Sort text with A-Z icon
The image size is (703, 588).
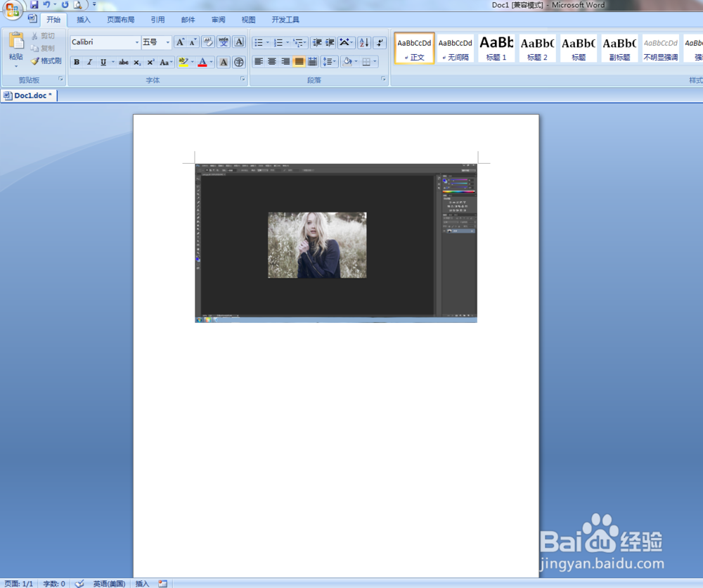pos(364,43)
